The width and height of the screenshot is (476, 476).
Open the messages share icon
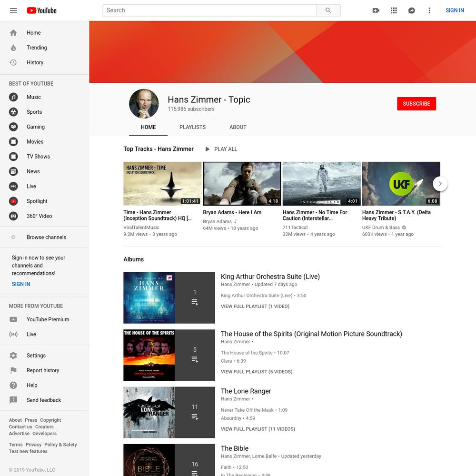click(x=412, y=10)
